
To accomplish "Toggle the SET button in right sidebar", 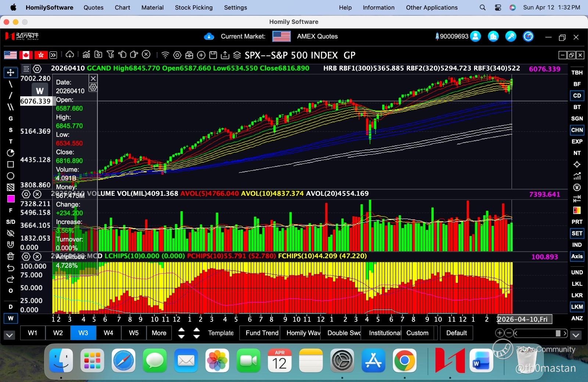I will 577,233.
